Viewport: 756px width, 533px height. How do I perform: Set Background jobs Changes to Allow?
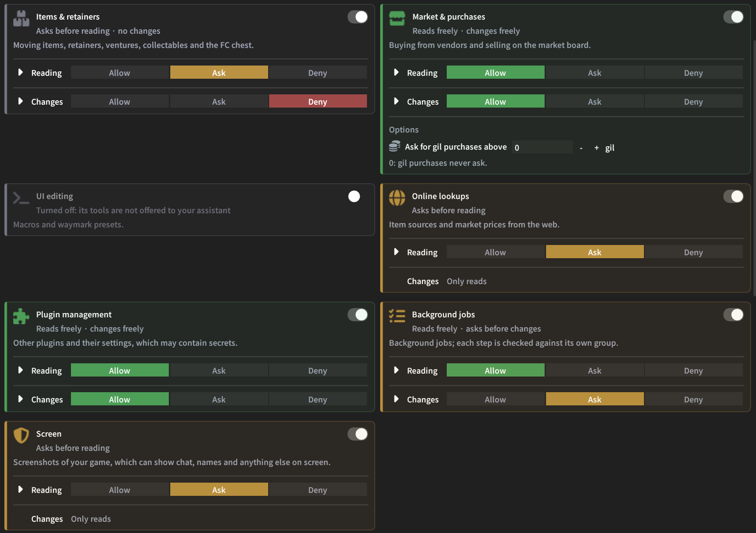click(496, 399)
